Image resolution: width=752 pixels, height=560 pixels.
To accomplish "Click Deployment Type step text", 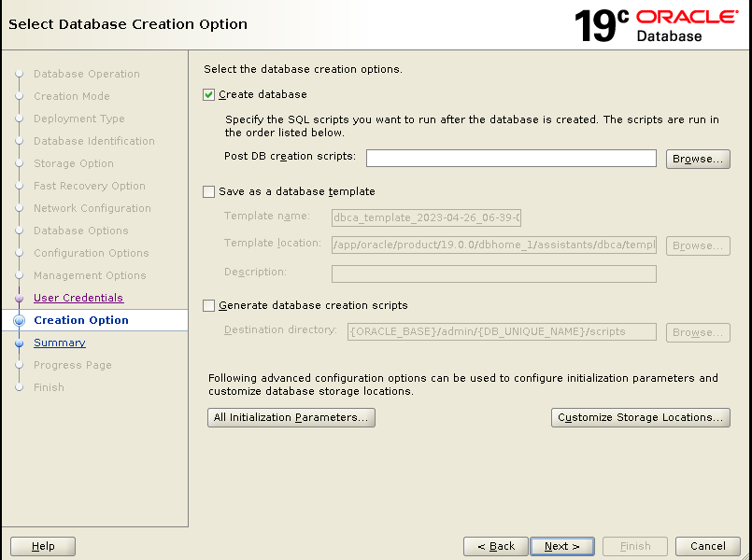I will [79, 119].
